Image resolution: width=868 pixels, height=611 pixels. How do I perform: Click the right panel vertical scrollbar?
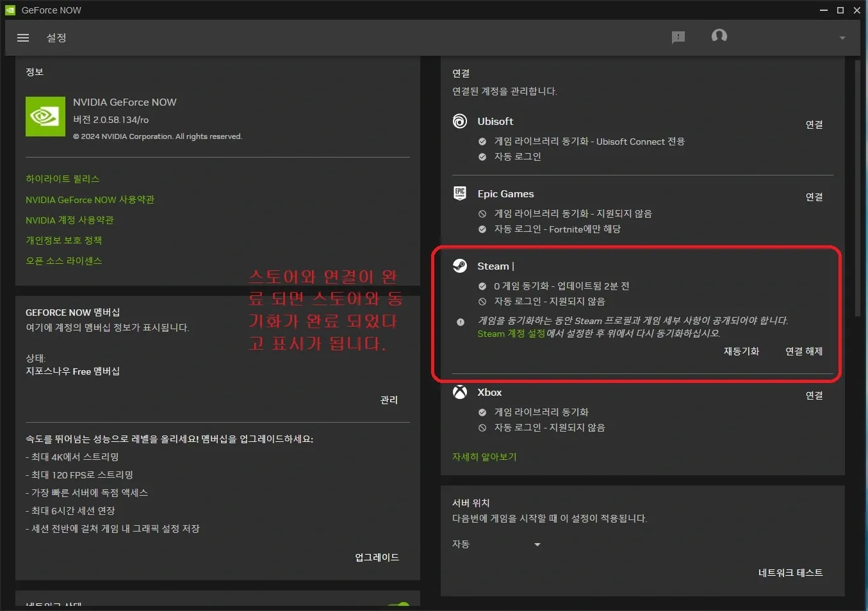coord(858,189)
